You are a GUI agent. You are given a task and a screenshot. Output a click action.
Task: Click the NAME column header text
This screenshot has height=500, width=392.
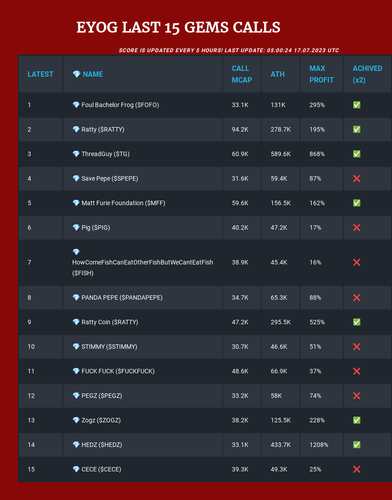pos(93,74)
